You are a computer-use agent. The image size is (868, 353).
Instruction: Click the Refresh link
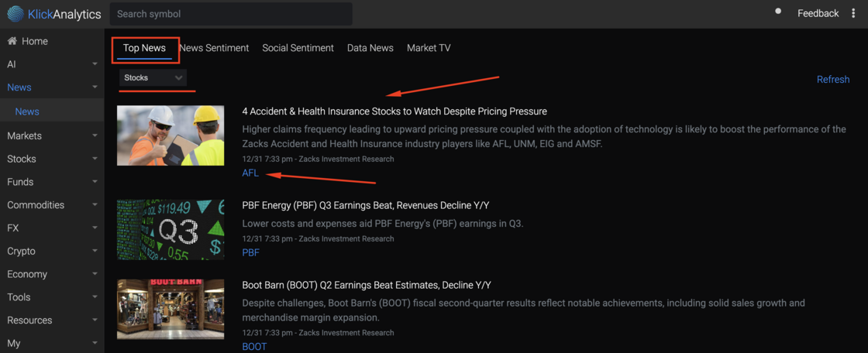point(833,80)
